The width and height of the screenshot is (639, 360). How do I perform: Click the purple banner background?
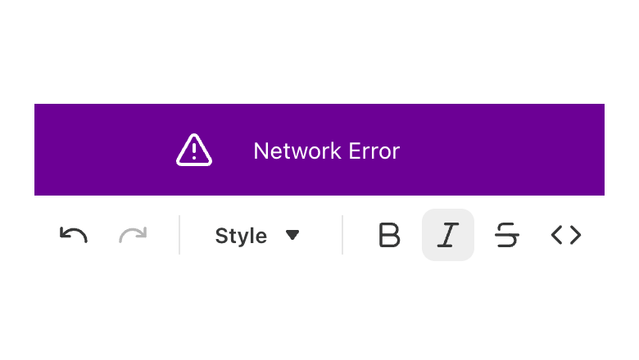pyautogui.click(x=501, y=150)
